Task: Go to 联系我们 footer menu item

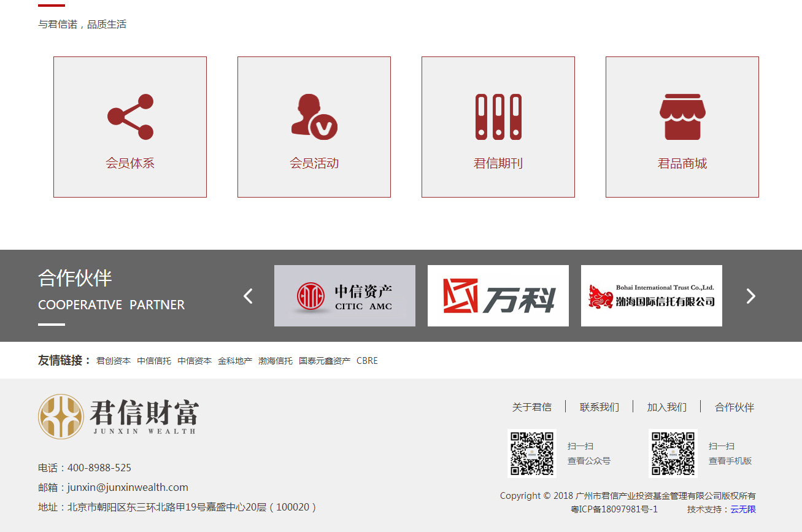Action: [600, 407]
